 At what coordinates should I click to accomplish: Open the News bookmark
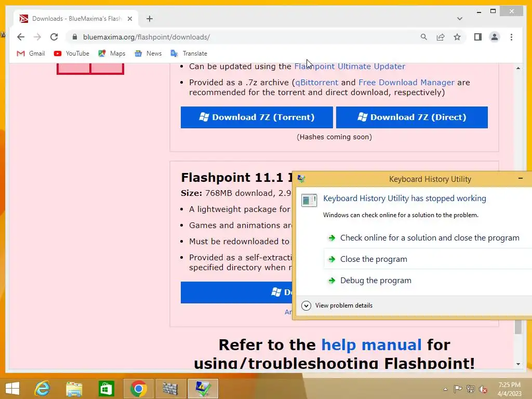148,54
